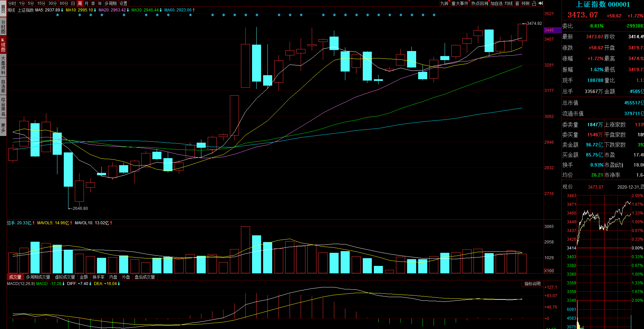644x329 pixels.
Task: Click the purple 3446 price marker on axis
Action: (552, 30)
